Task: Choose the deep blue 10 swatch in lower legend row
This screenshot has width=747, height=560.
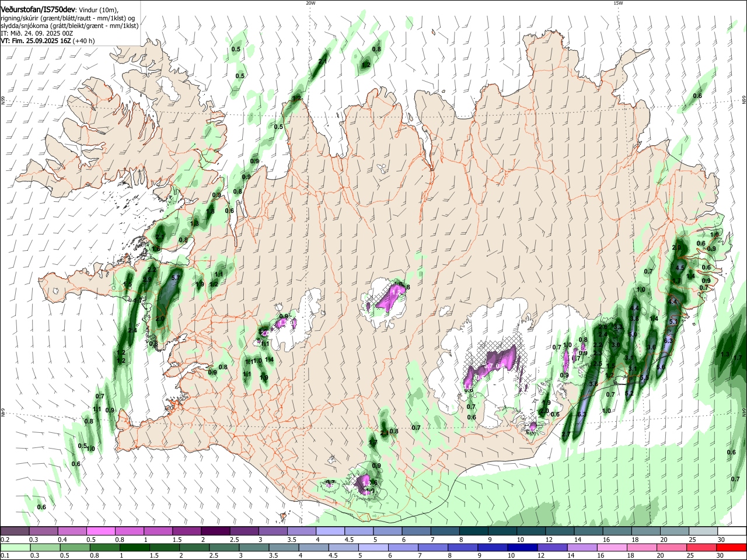Action: click(x=522, y=548)
